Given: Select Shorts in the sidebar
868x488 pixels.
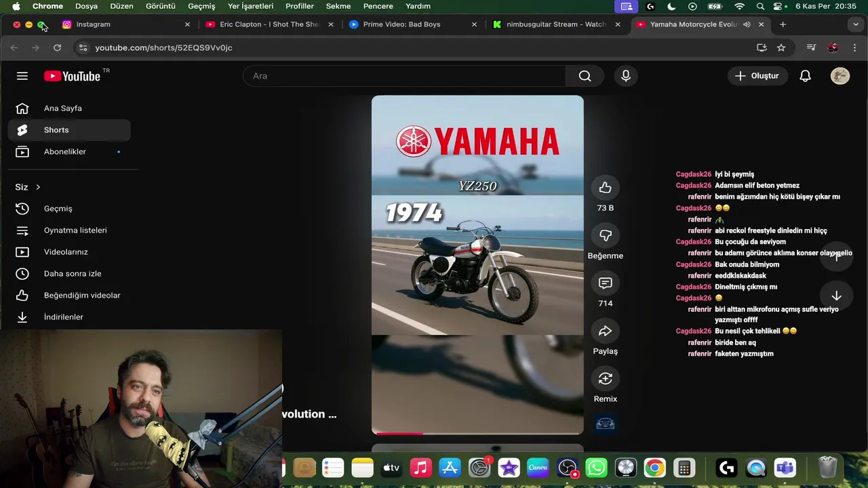Looking at the screenshot, I should point(69,130).
